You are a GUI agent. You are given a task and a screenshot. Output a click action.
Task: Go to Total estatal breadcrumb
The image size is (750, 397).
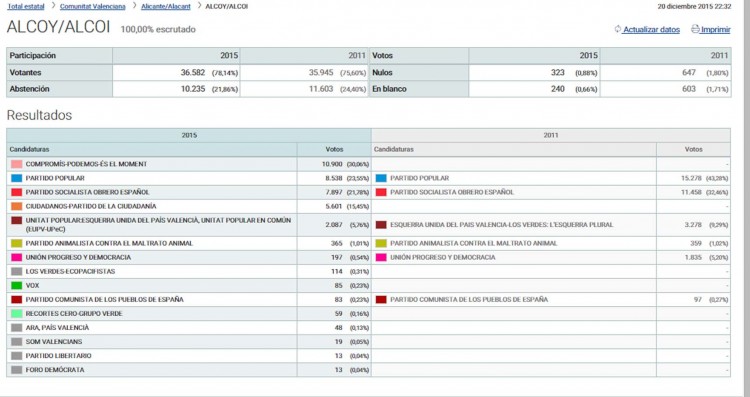(26, 6)
